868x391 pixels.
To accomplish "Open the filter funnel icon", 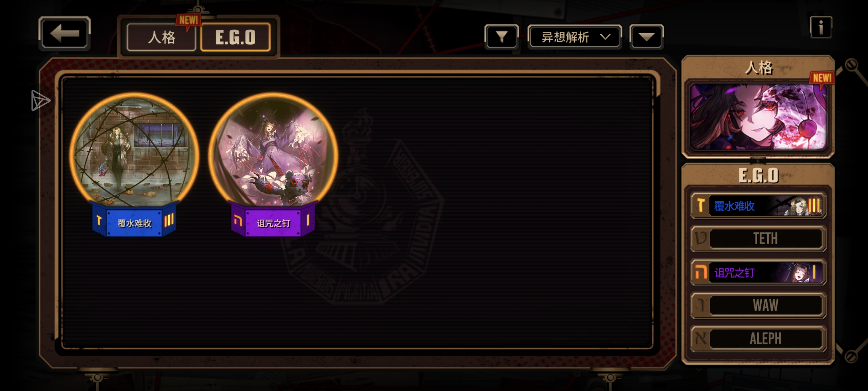I will coord(501,37).
